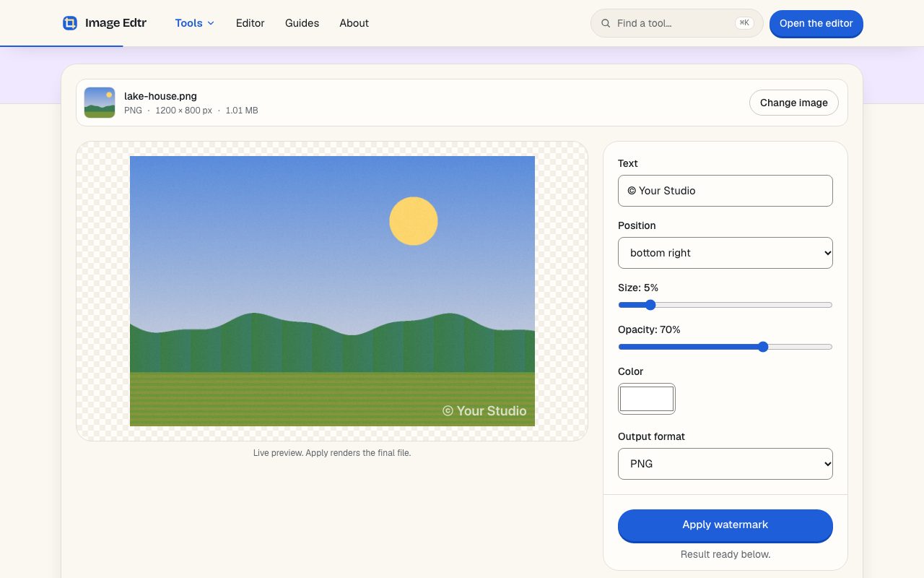
Task: Click the Size slider handle
Action: coord(650,305)
